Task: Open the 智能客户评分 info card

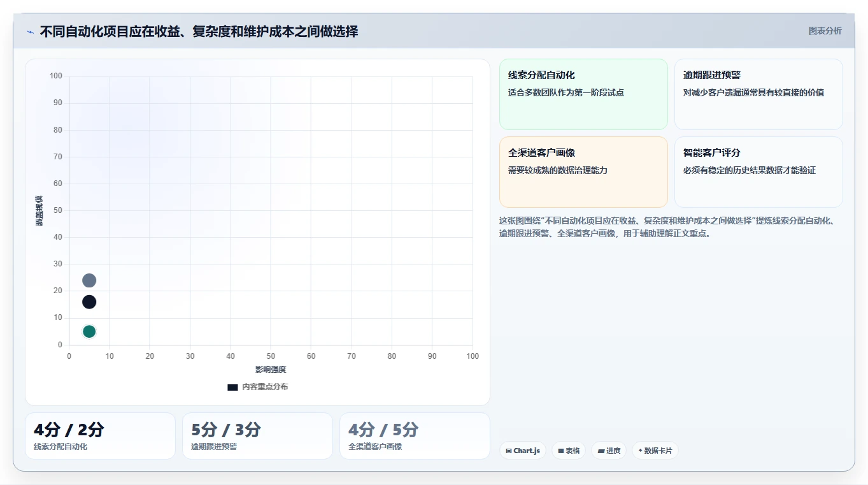Action: (758, 172)
